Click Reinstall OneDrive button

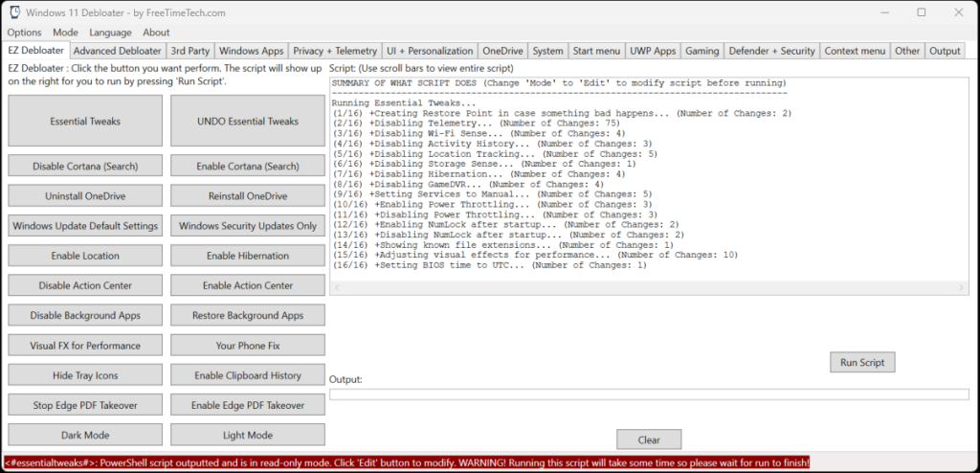248,196
